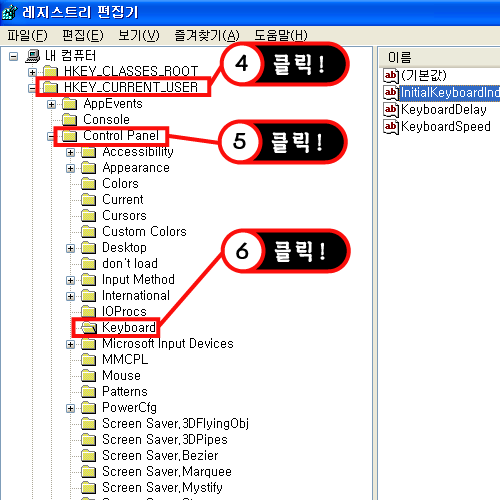The height and width of the screenshot is (500, 500).
Task: Select the Screen Saver.Marquee key
Action: coord(167,472)
